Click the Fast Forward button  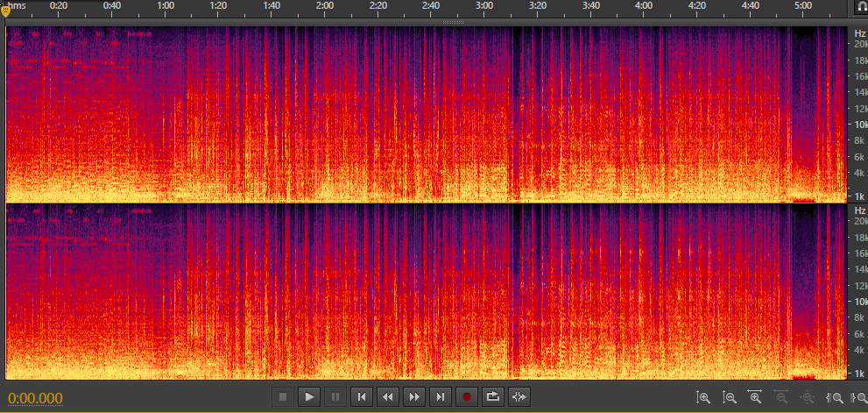[414, 397]
